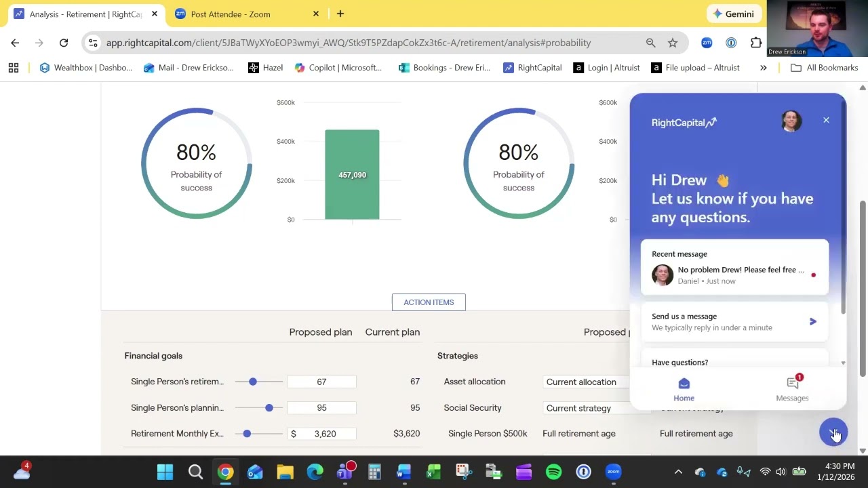Open the Hazel bookmark
The height and width of the screenshot is (488, 868).
tap(265, 68)
